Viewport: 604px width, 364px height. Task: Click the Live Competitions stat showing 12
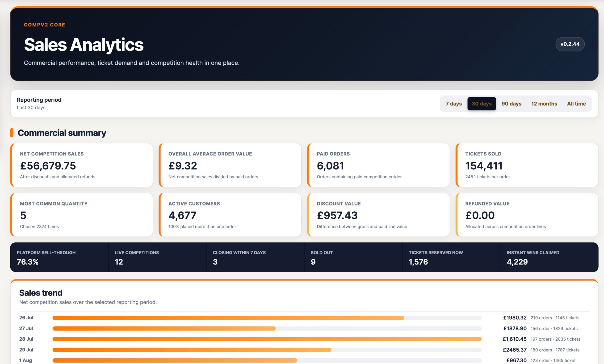tap(157, 257)
